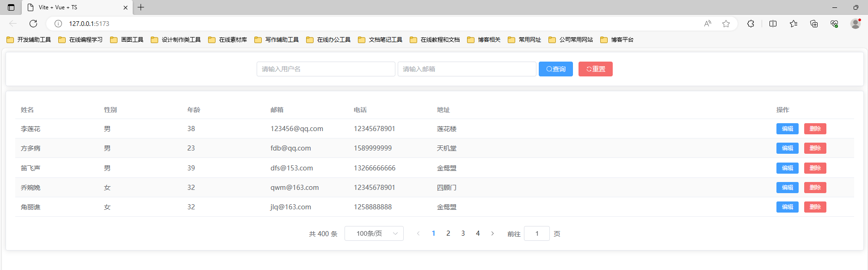
Task: Open Browser essentials heart icon
Action: 834,24
